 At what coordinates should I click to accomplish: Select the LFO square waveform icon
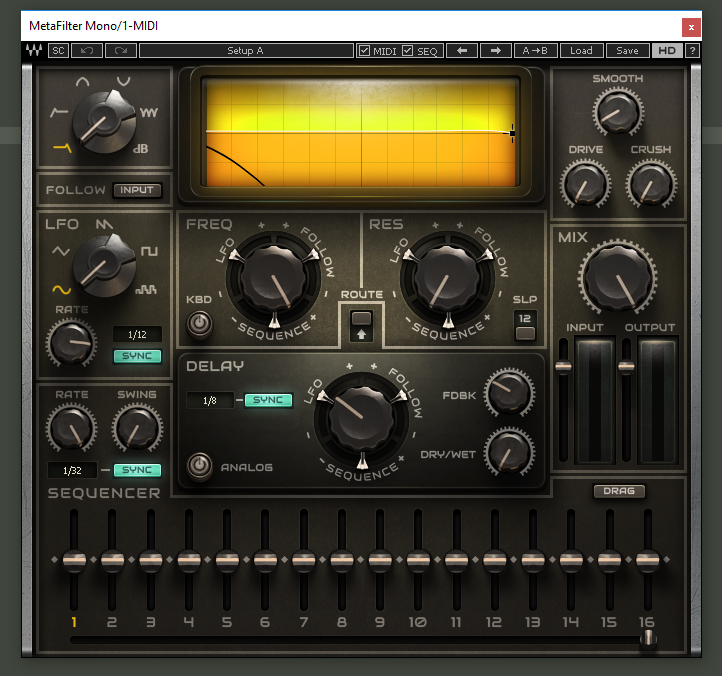point(149,251)
